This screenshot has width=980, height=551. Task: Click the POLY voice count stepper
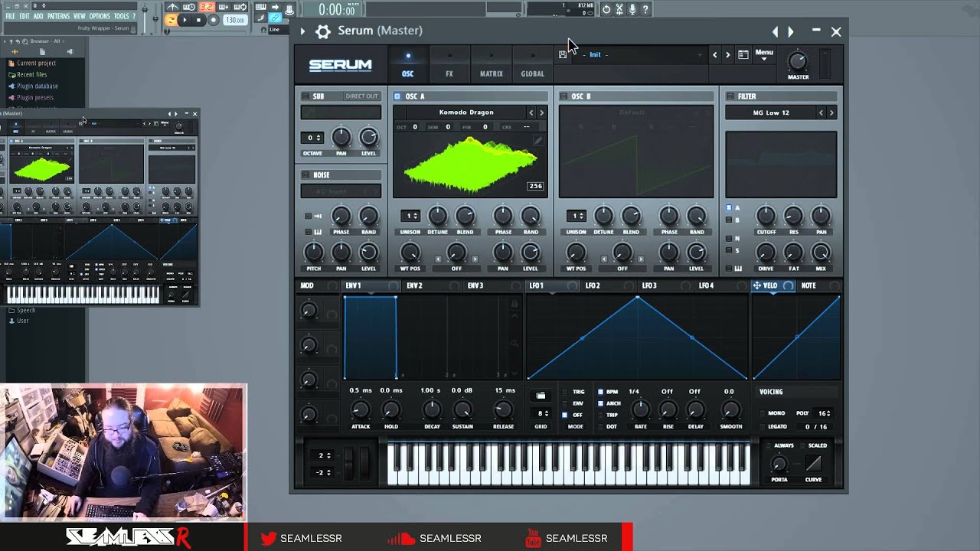pyautogui.click(x=824, y=413)
